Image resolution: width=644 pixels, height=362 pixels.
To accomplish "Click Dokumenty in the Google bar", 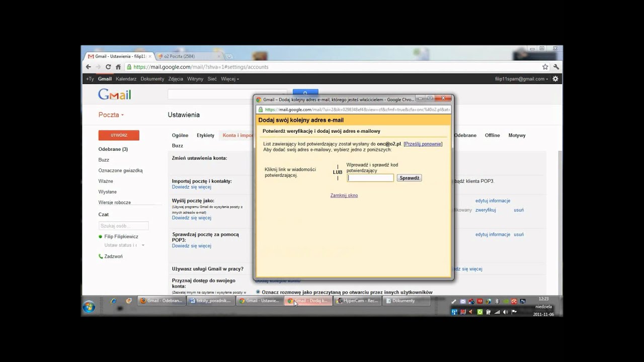I will pos(152,79).
